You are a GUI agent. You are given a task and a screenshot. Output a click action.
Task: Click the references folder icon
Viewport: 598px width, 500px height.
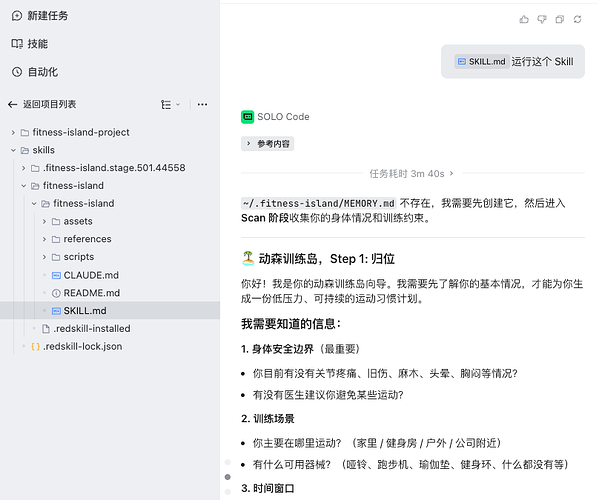(x=56, y=239)
